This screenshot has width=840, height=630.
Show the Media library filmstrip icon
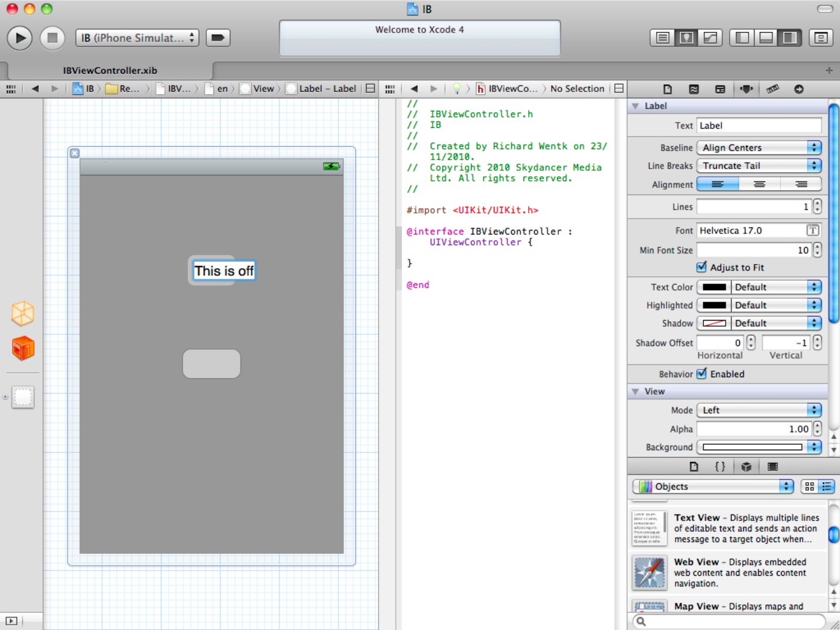tap(772, 467)
